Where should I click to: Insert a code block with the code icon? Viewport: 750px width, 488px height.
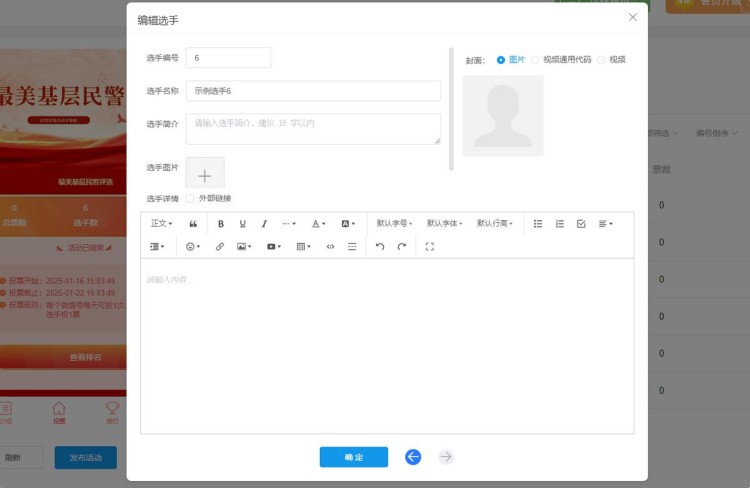[x=330, y=246]
